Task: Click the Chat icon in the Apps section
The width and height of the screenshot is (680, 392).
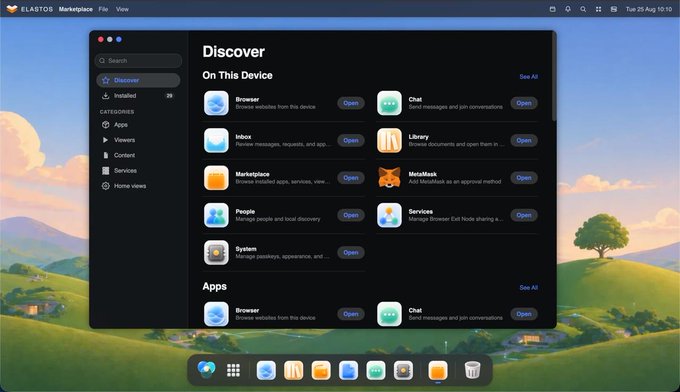Action: [389, 314]
